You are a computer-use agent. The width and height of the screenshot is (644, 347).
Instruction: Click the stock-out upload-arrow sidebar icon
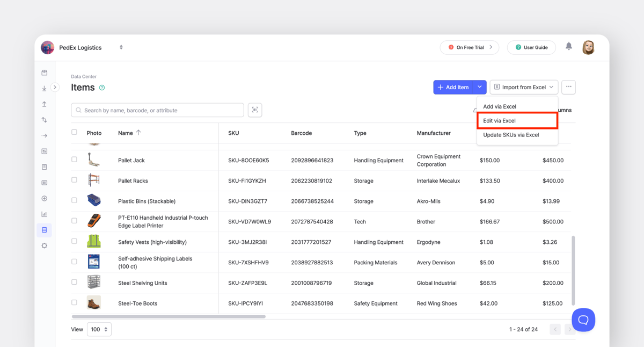coord(44,104)
